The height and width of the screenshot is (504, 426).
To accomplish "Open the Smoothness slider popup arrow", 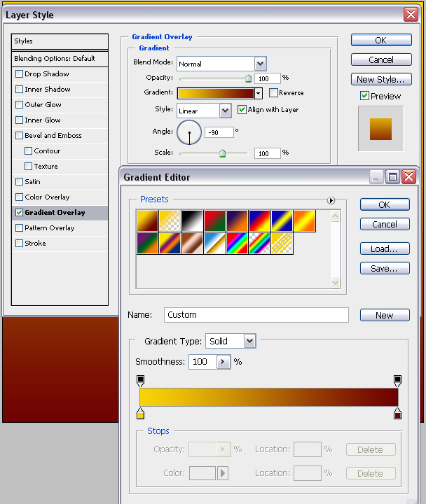I will click(x=223, y=362).
